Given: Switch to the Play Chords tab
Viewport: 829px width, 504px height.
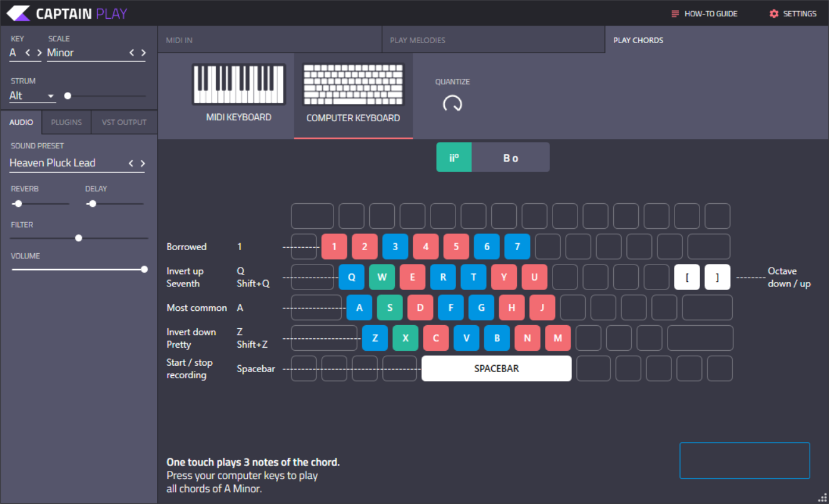Looking at the screenshot, I should tap(716, 40).
